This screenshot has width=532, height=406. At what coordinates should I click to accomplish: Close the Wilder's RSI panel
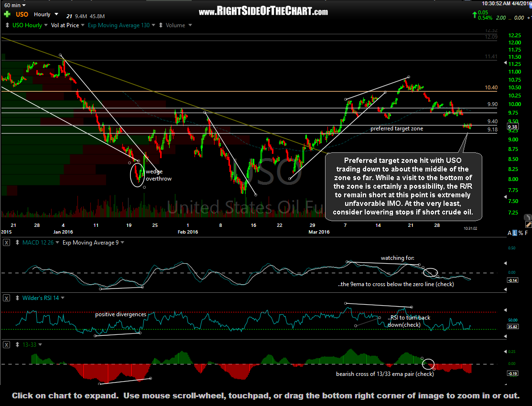tap(6, 298)
